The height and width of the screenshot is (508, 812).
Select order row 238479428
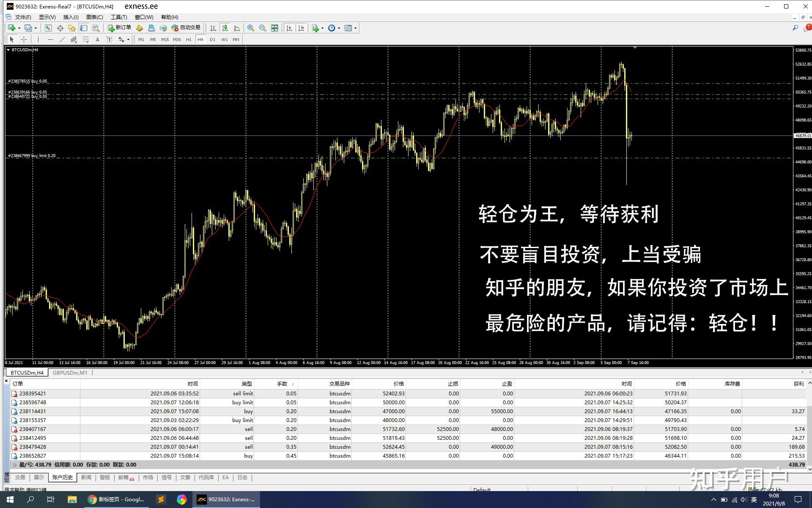click(409, 447)
